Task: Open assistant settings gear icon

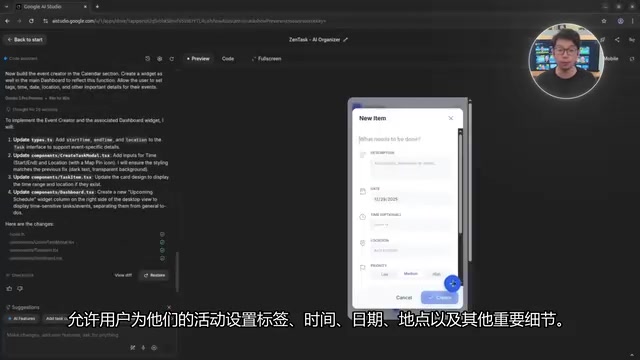Action: (160, 59)
